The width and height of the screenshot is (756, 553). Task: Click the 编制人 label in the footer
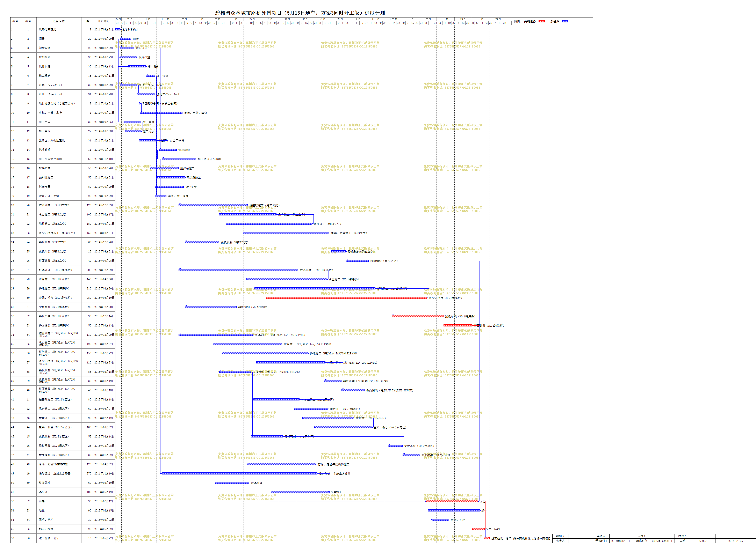click(x=560, y=536)
